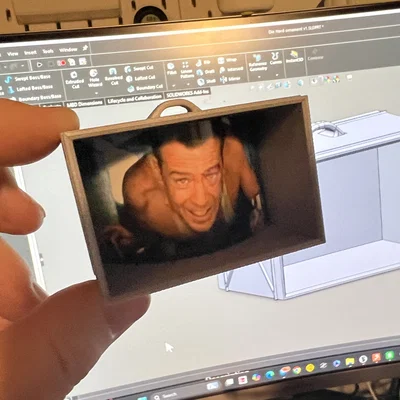400x400 pixels.
Task: Select the Intersect tool
Action: (232, 70)
